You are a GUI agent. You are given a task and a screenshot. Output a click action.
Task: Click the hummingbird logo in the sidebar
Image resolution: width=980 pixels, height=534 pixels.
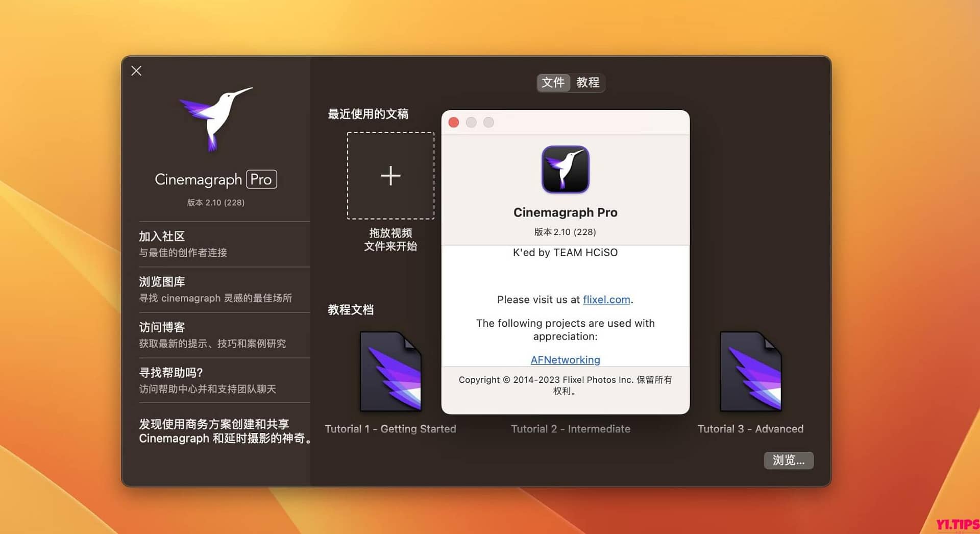tap(216, 119)
